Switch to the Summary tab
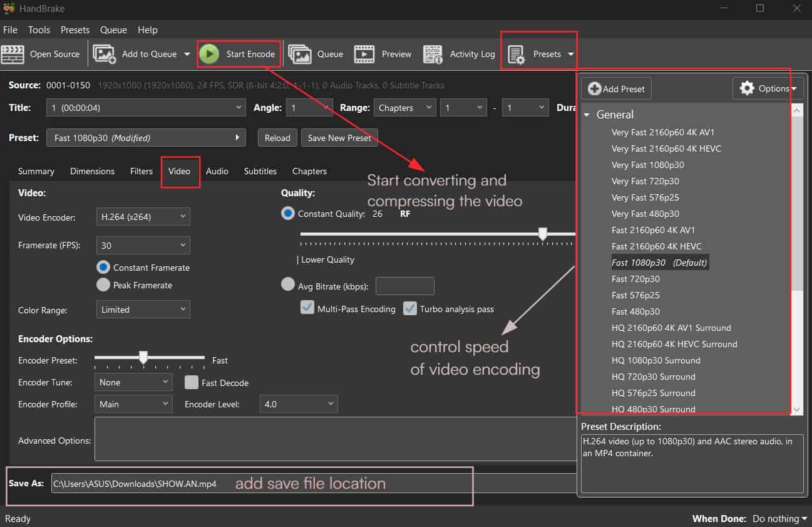The width and height of the screenshot is (812, 527). (x=36, y=171)
